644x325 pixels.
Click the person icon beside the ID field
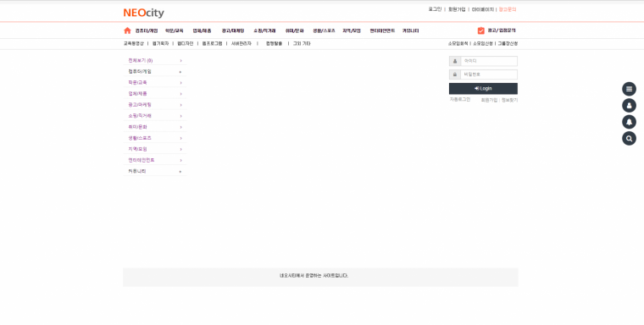click(455, 61)
